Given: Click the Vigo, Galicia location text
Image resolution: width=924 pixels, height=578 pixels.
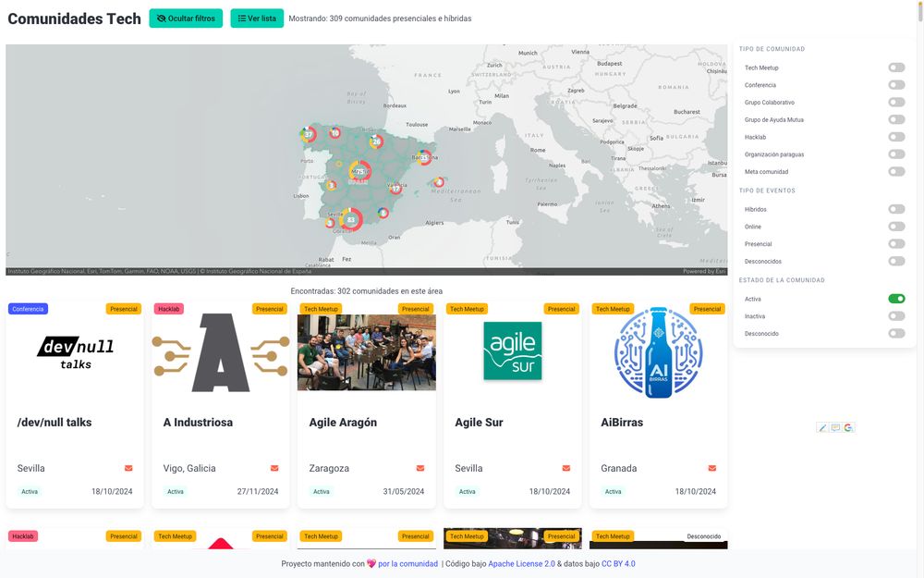Looking at the screenshot, I should 189,468.
